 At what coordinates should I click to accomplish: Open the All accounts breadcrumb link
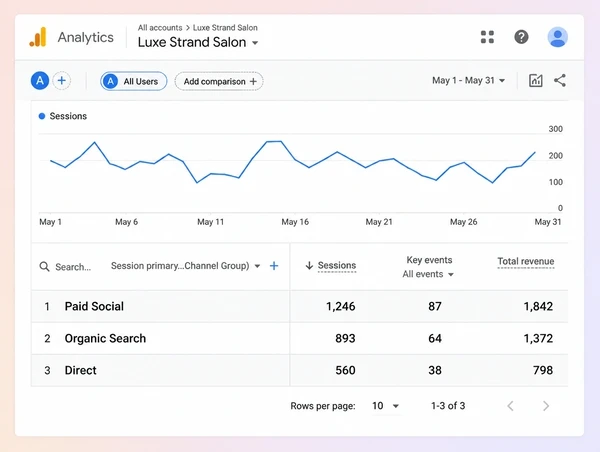(160, 28)
